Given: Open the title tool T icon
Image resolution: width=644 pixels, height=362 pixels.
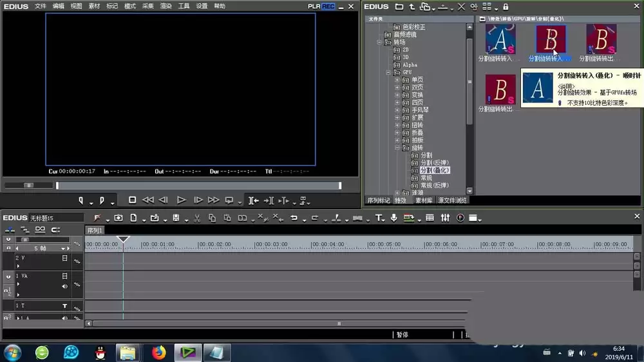Looking at the screenshot, I should pyautogui.click(x=378, y=218).
